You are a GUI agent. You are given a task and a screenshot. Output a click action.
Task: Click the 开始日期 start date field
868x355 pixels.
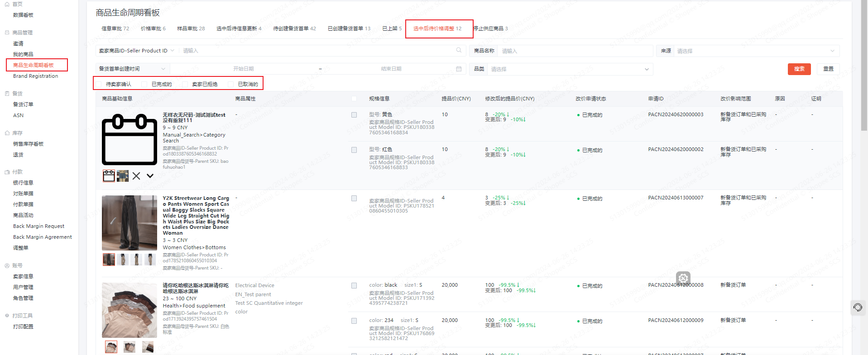pyautogui.click(x=244, y=69)
